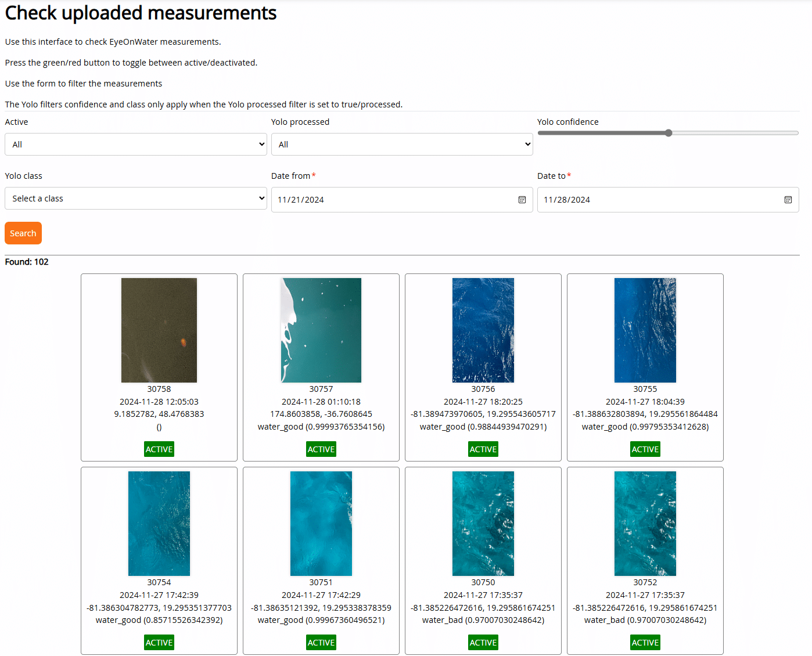
Task: Click timestamp '2024-11-27 18:04:39'
Action: pyautogui.click(x=645, y=402)
